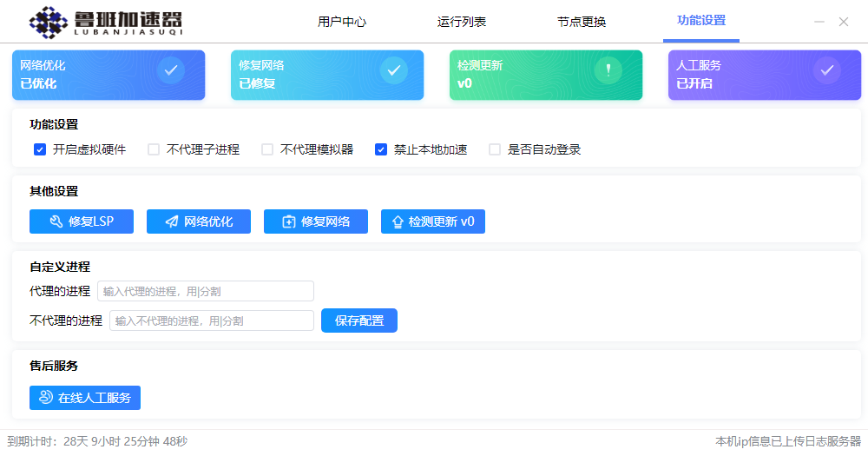This screenshot has height=456, width=868.
Task: Click the 鲁班加速器 logo icon
Action: [x=48, y=23]
